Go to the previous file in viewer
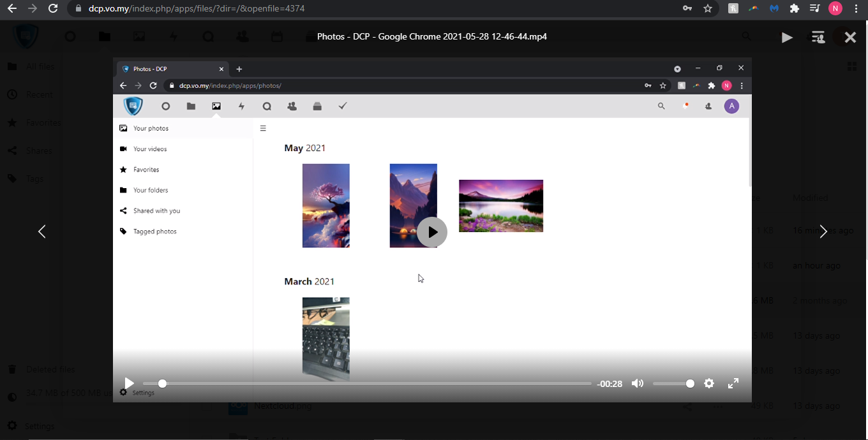This screenshot has height=440, width=868. coord(42,231)
